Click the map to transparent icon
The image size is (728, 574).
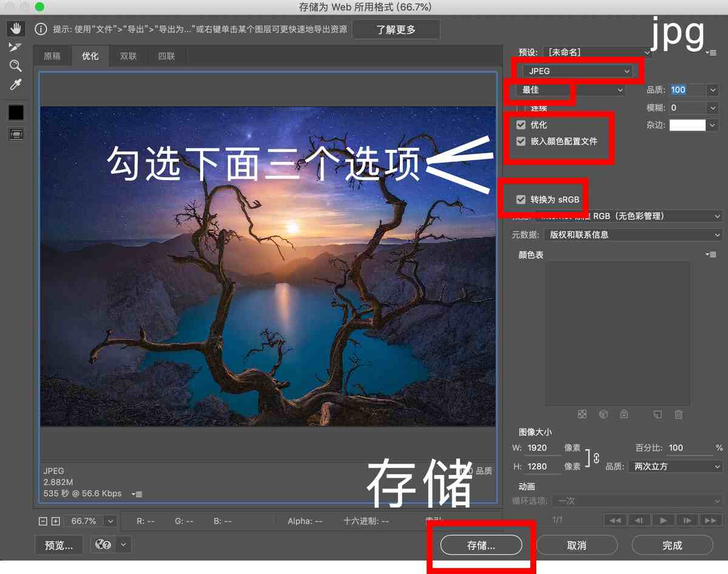582,414
